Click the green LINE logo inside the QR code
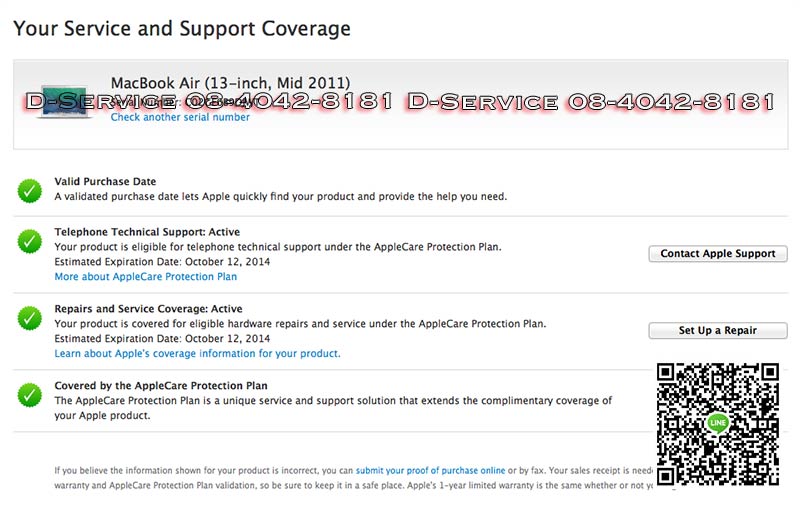This screenshot has width=800, height=505. point(717,423)
